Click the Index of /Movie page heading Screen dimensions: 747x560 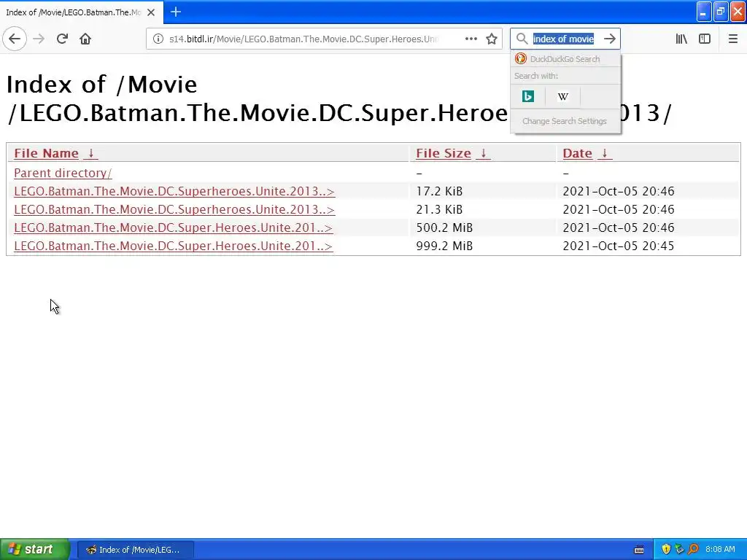(338, 98)
